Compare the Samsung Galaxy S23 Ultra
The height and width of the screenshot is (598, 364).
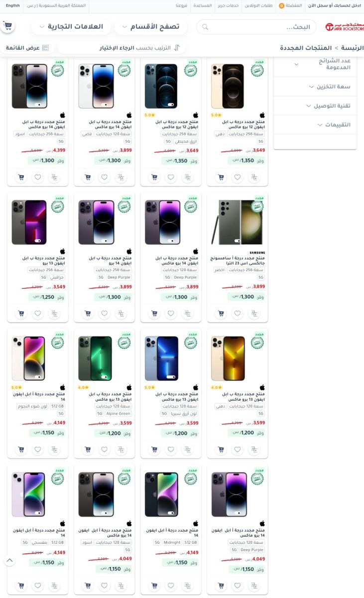254,313
